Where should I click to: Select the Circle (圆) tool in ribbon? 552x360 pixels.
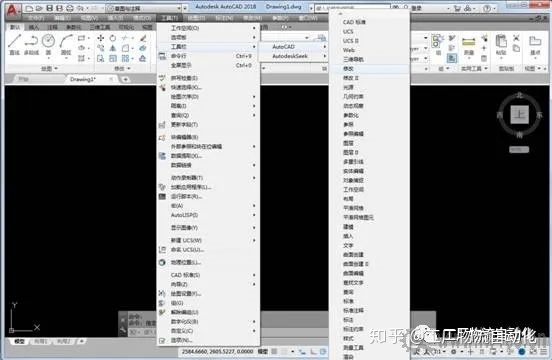pos(48,45)
